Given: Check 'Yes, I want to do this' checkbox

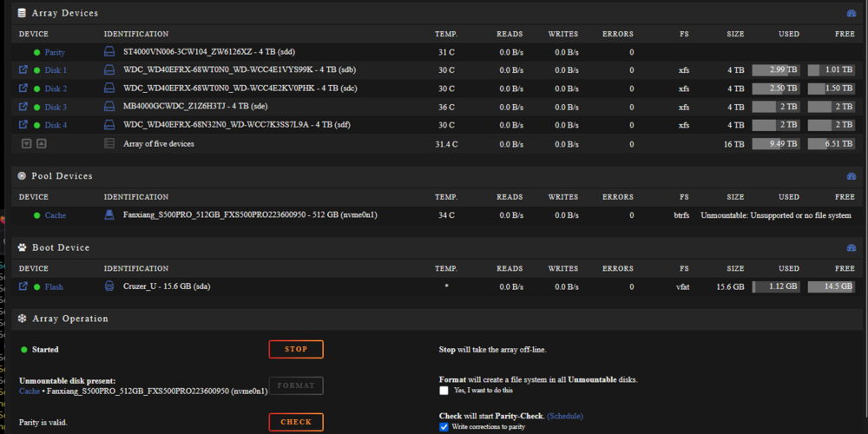Looking at the screenshot, I should click(x=444, y=391).
